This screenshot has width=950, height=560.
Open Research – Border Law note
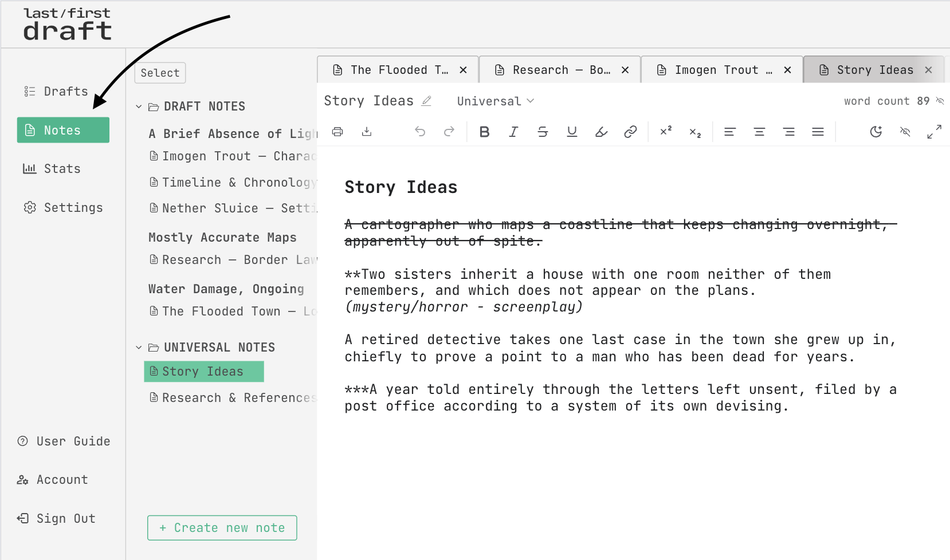[233, 260]
